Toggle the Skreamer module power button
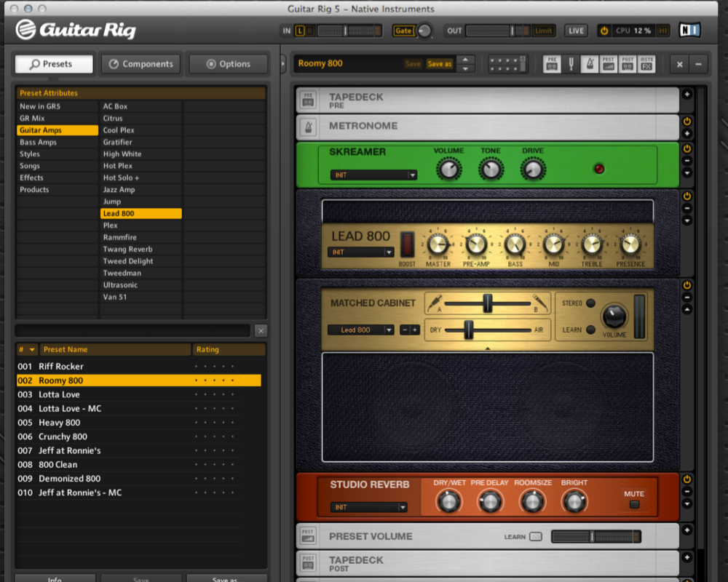Screen dimensions: 728x582 tap(687, 148)
